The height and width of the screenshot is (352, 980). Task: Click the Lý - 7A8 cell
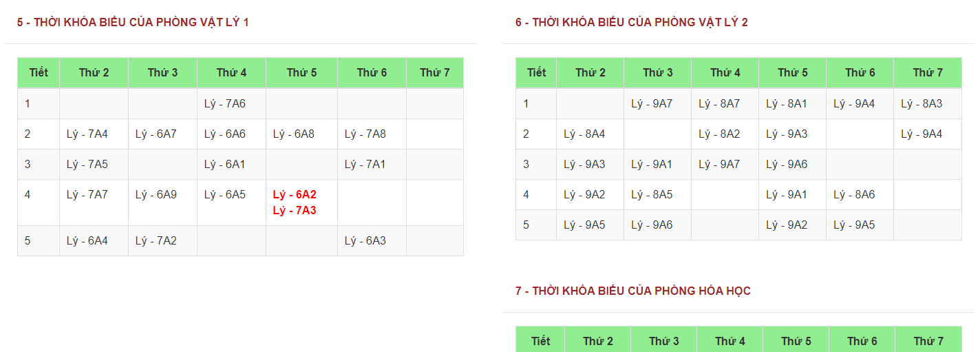click(365, 134)
